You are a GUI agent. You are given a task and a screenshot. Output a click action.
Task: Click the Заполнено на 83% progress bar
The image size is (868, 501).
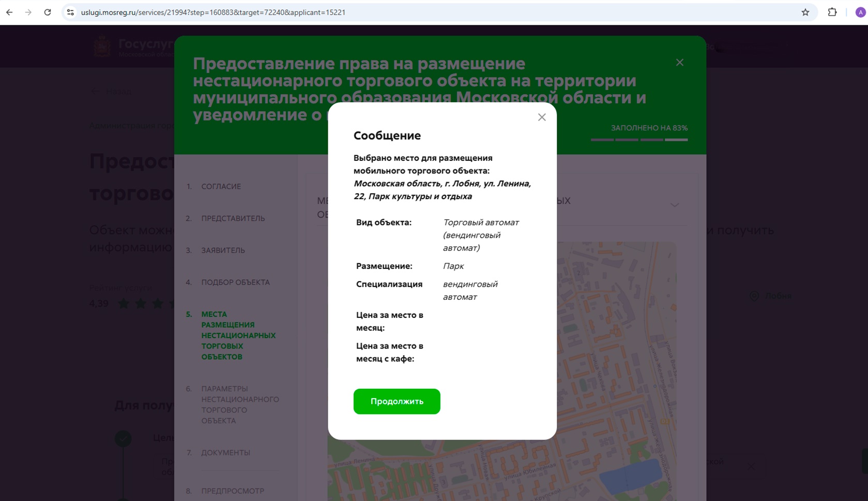coord(639,140)
